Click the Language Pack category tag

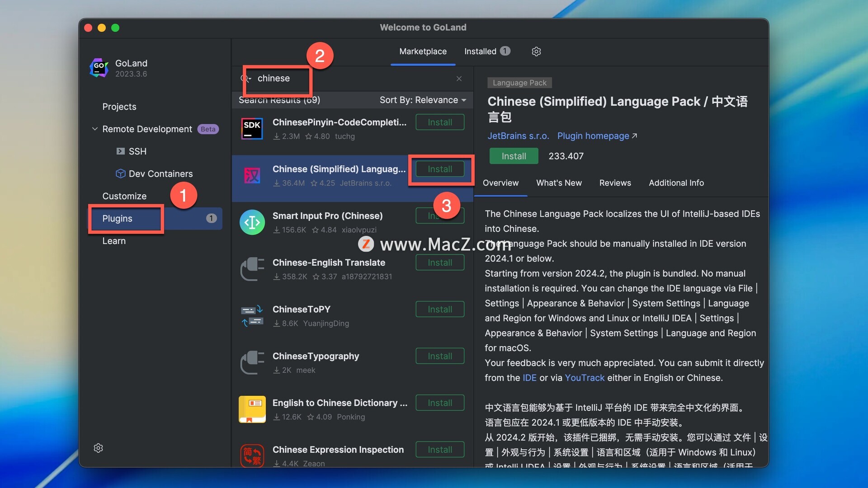[519, 83]
